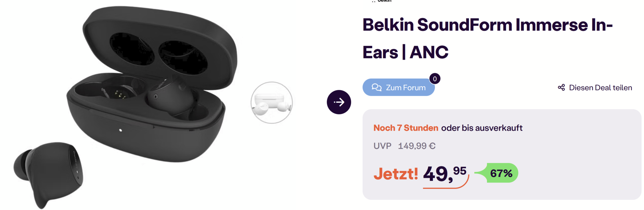Click the orange Jetzt! label
The height and width of the screenshot is (210, 644).
tap(396, 174)
